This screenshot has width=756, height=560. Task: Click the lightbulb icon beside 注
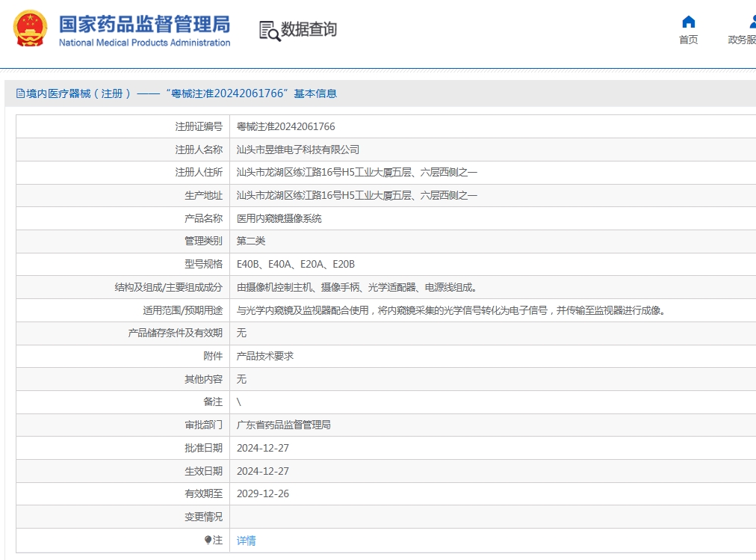208,540
